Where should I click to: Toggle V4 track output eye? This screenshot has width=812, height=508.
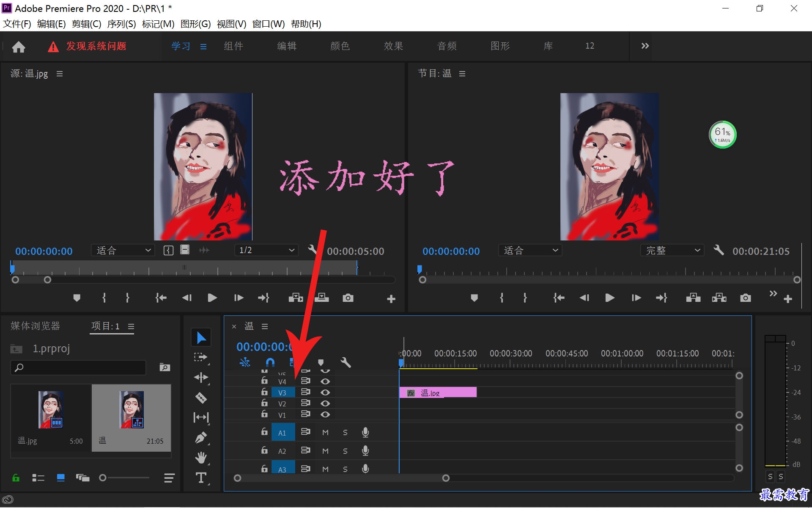pos(325,381)
